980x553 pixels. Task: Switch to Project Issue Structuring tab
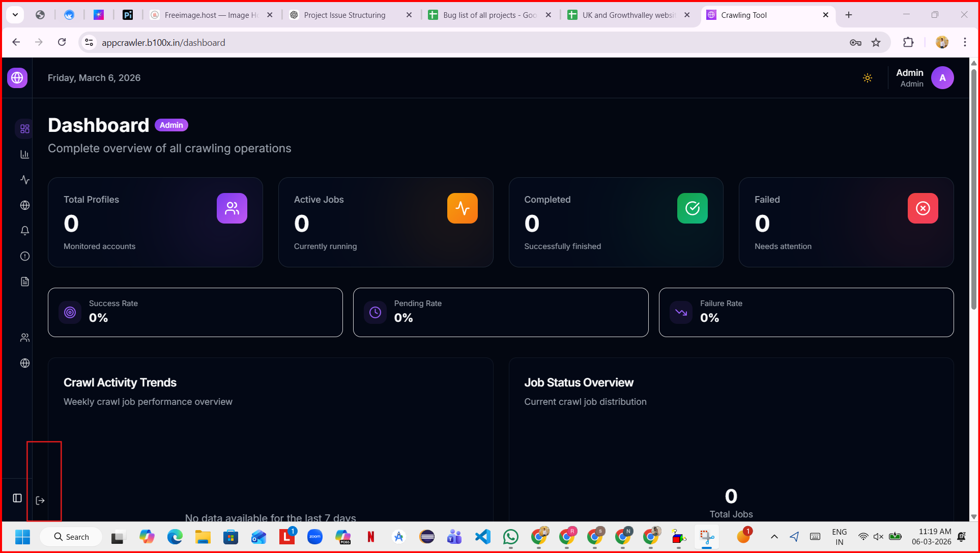pyautogui.click(x=344, y=15)
